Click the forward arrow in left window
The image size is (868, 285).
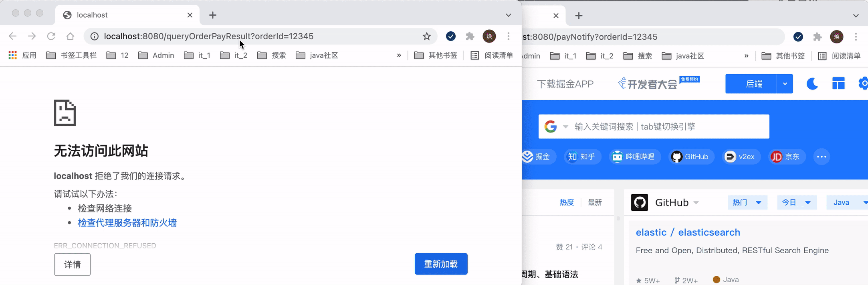pyautogui.click(x=32, y=36)
